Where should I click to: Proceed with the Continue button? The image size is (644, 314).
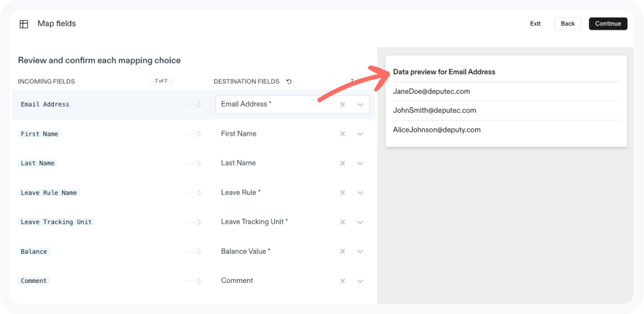tap(608, 24)
